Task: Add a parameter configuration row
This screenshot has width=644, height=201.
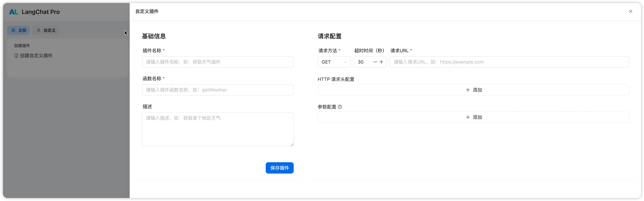Action: click(x=473, y=117)
